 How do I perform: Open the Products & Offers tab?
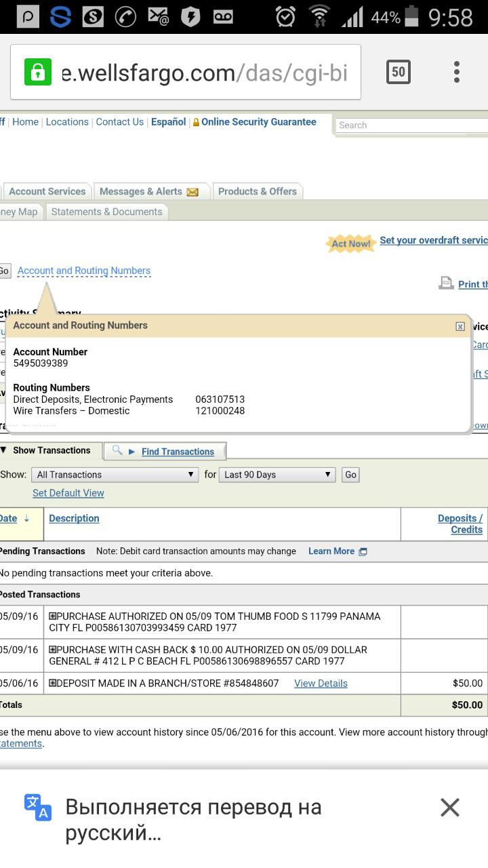(x=258, y=191)
